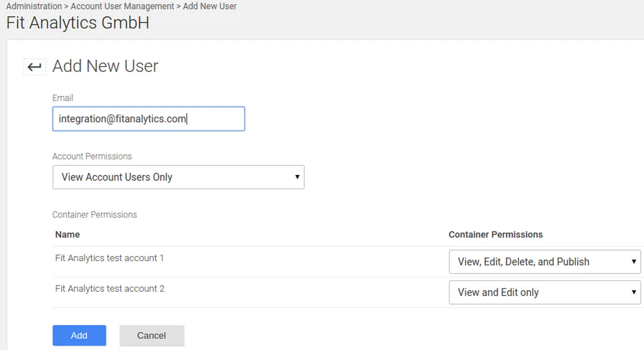Screen dimensions: 644x350
Task: Select the Fit Analytics test account 1 row name
Action: pyautogui.click(x=109, y=258)
